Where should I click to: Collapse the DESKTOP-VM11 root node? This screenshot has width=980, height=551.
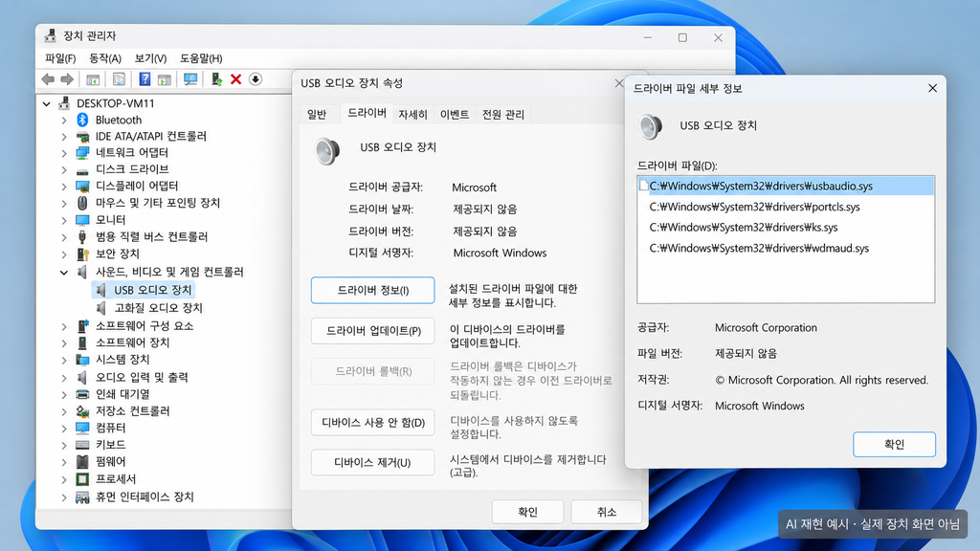pos(46,103)
